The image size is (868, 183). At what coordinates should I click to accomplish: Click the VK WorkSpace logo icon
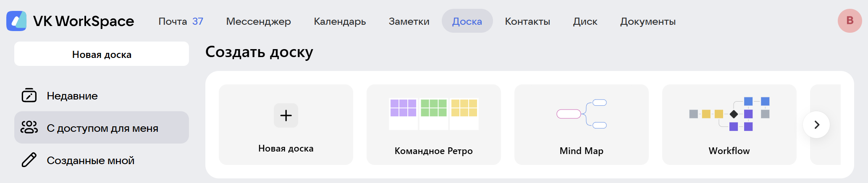16,21
